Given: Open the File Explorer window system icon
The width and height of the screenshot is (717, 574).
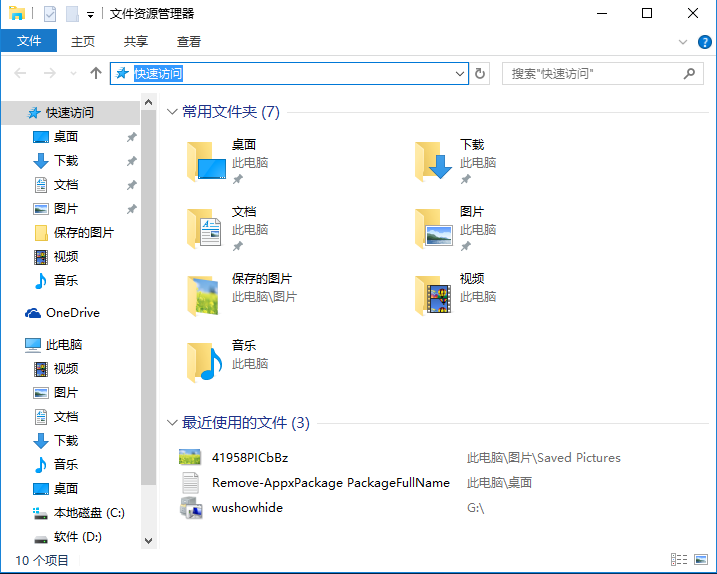Looking at the screenshot, I should (x=17, y=13).
